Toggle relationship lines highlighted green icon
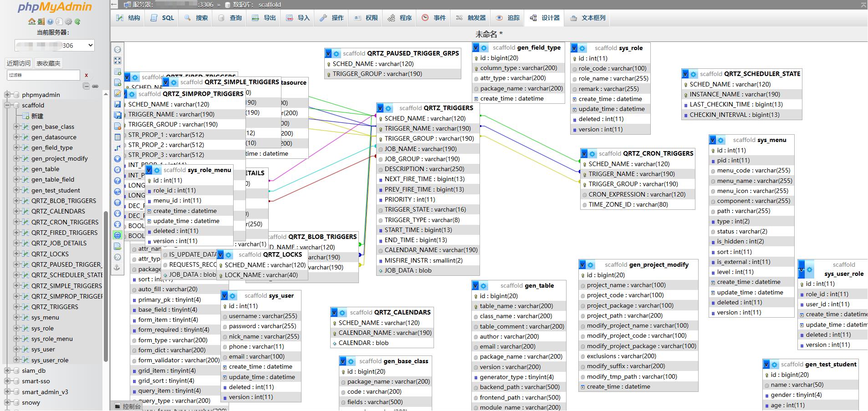 pos(117,235)
